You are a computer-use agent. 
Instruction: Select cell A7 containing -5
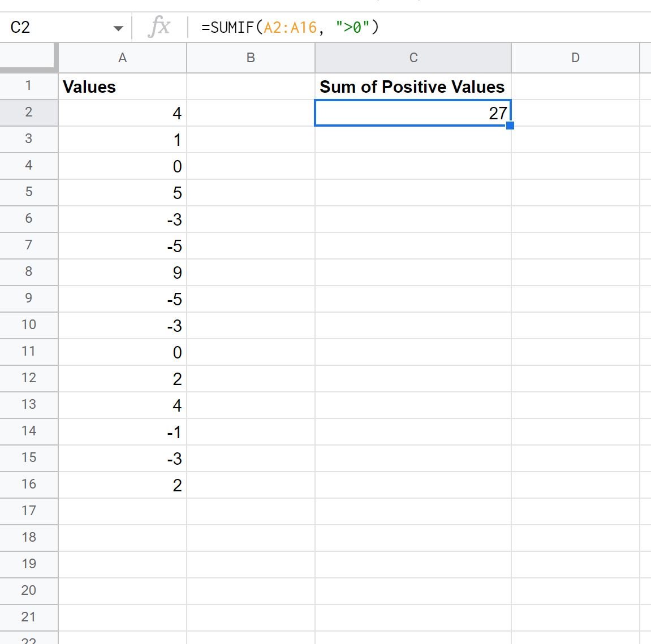pyautogui.click(x=123, y=245)
